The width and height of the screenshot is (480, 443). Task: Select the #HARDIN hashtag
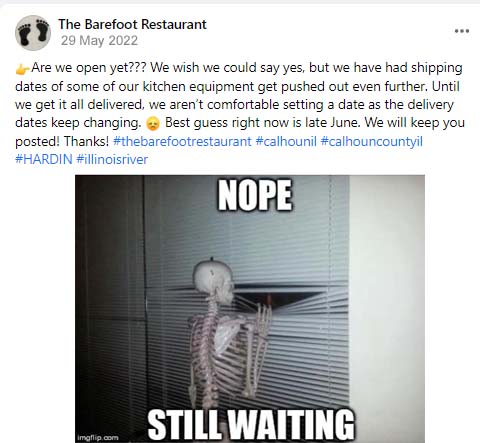tap(44, 159)
